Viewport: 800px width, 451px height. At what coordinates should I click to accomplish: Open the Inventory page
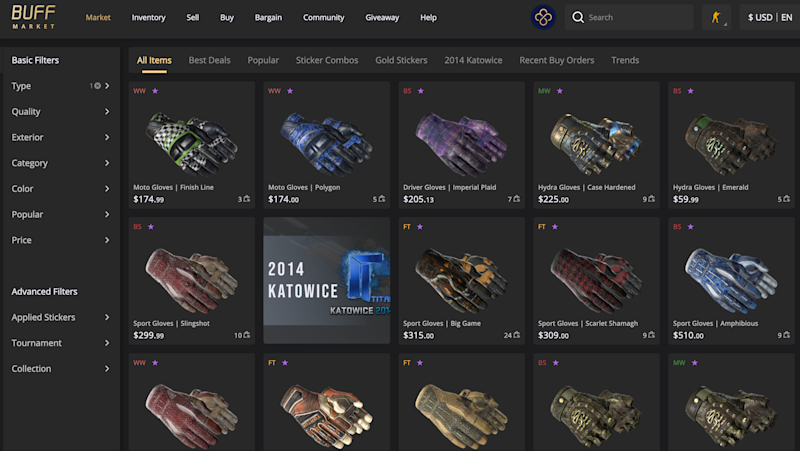[148, 17]
